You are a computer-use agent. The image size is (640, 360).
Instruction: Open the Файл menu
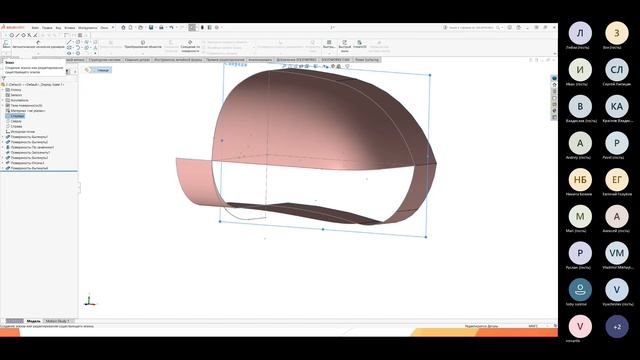35,28
